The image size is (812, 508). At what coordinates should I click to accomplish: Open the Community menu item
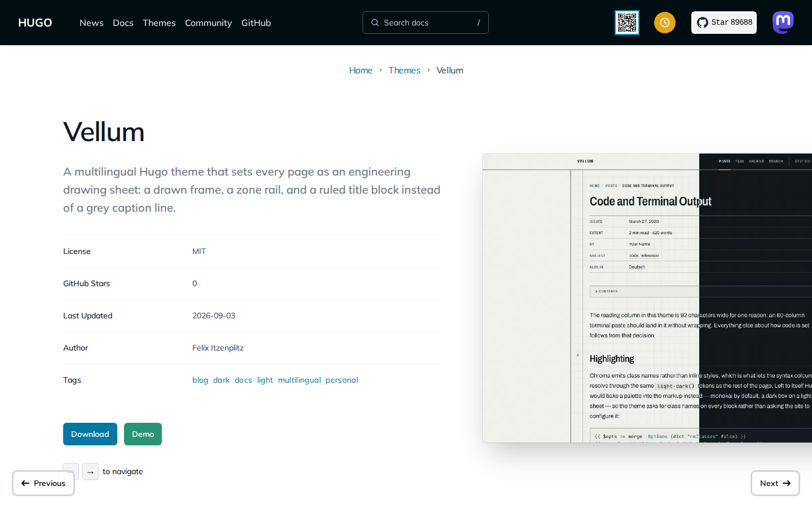208,23
